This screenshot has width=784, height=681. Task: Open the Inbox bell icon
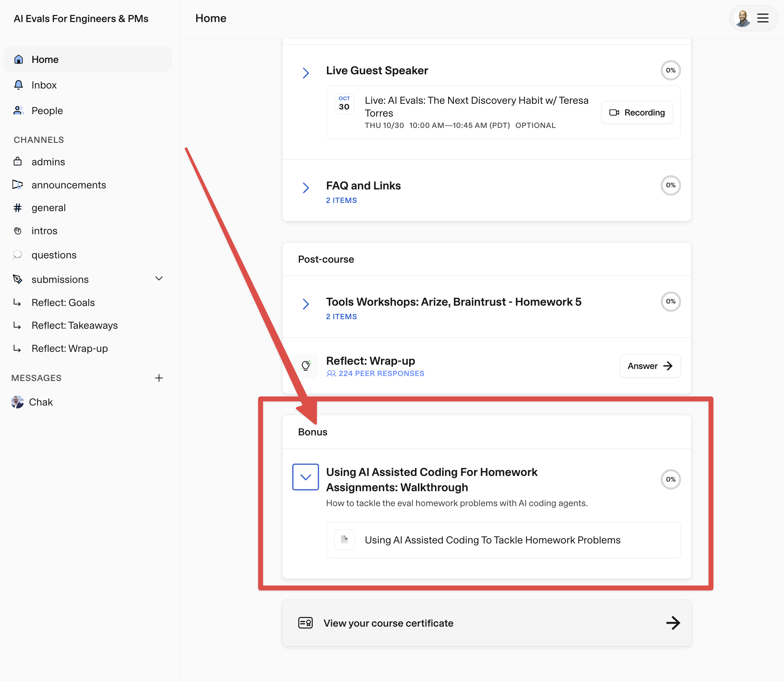[x=18, y=85]
